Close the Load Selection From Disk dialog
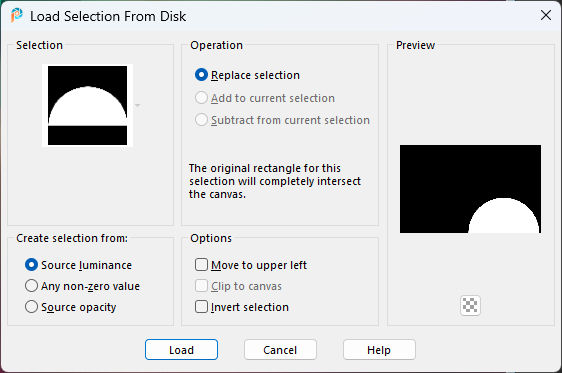 point(546,15)
